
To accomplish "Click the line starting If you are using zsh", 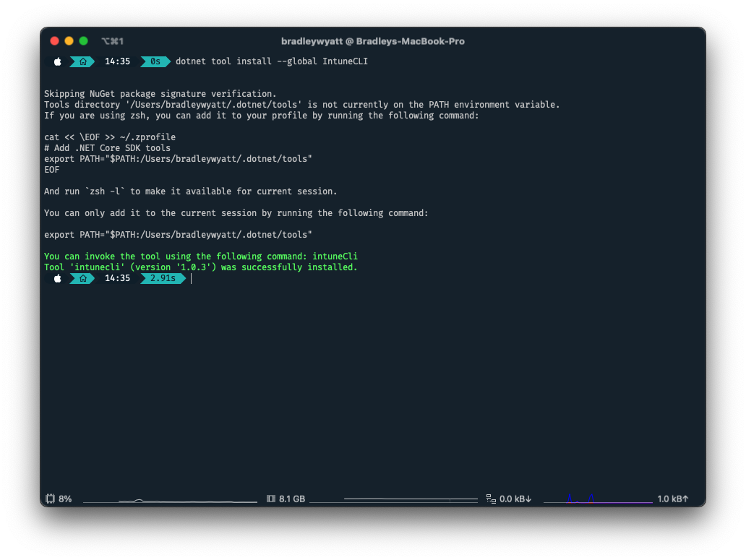I will click(262, 116).
